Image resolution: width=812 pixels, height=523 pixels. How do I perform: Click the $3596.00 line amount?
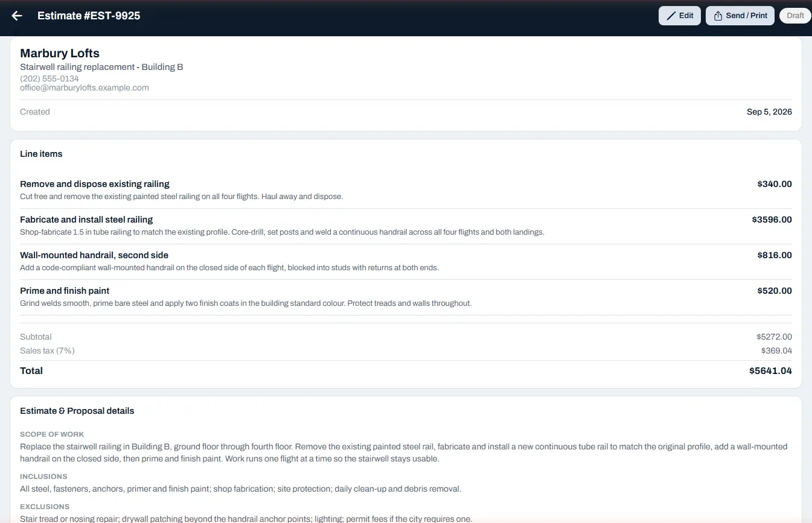click(772, 220)
